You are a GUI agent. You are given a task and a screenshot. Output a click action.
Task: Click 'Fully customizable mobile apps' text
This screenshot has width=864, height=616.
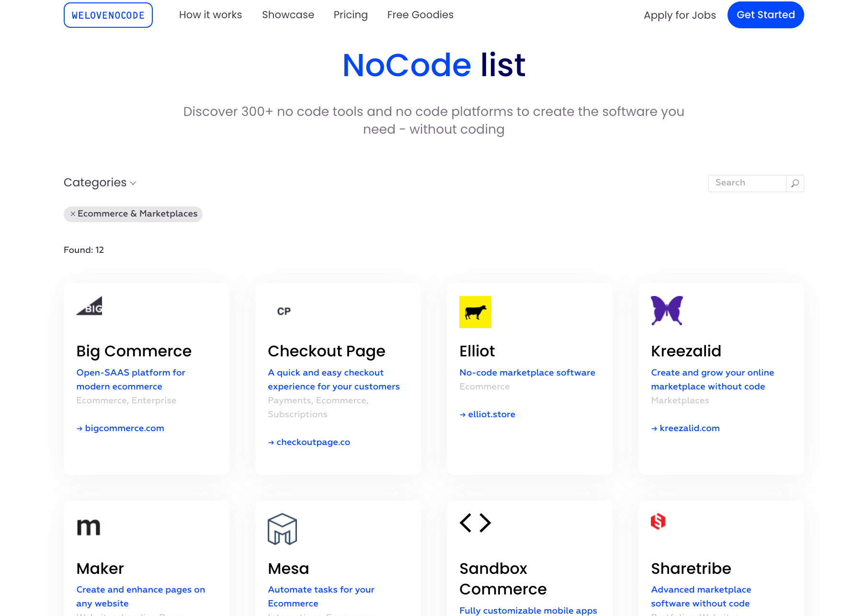pyautogui.click(x=528, y=611)
